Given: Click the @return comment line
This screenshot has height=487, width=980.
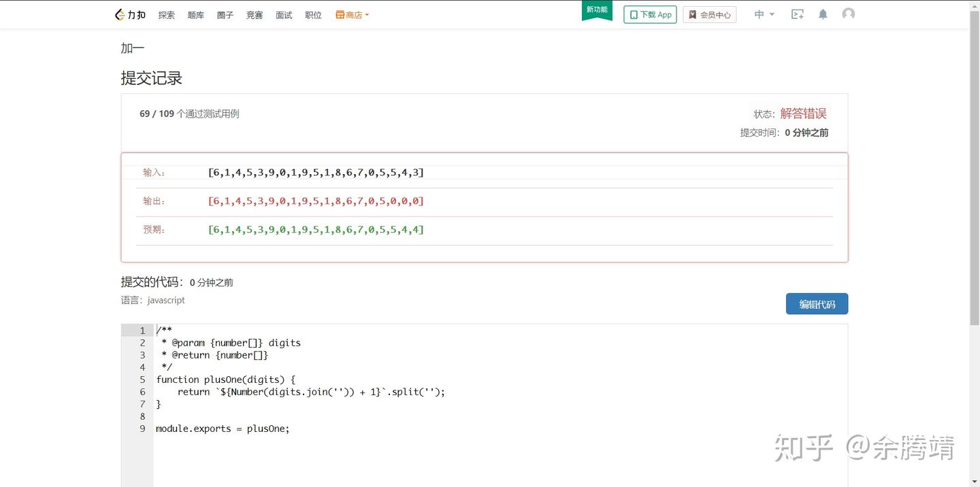Looking at the screenshot, I should (215, 355).
